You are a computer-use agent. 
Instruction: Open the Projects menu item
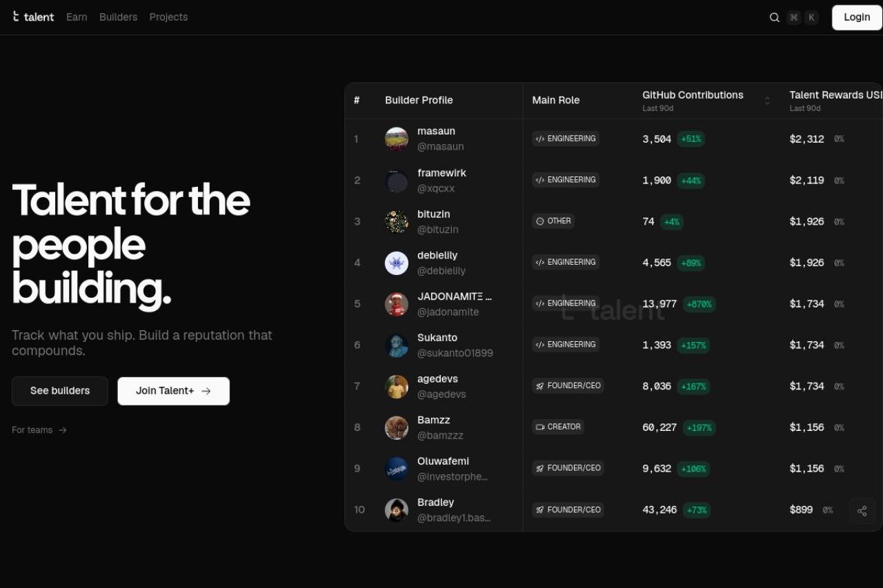click(168, 17)
